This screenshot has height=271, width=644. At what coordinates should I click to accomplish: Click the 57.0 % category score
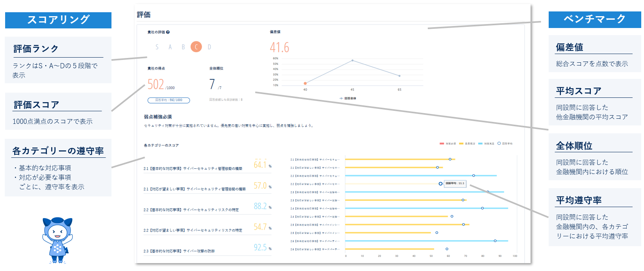pos(262,185)
